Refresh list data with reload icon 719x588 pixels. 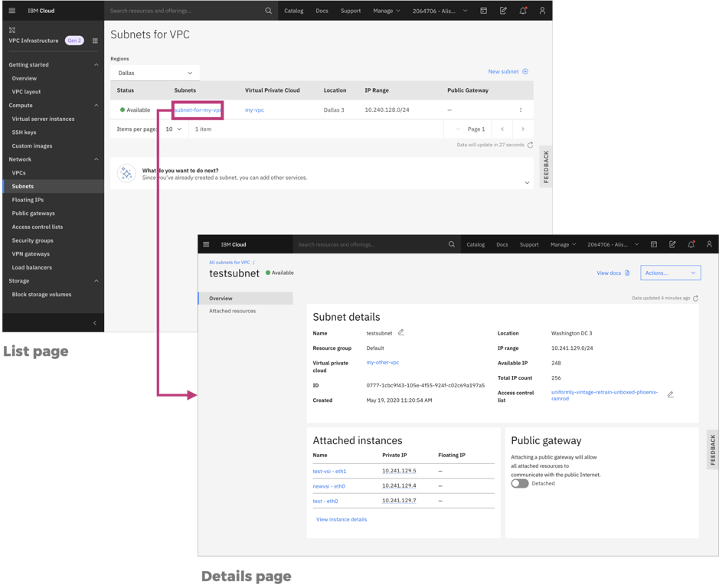[x=530, y=145]
